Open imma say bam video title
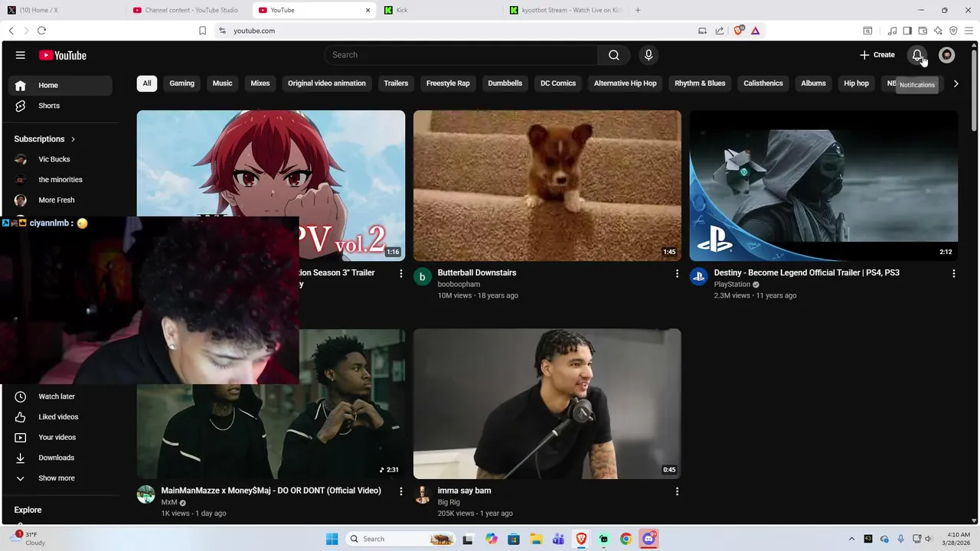The width and height of the screenshot is (980, 551). point(465,491)
